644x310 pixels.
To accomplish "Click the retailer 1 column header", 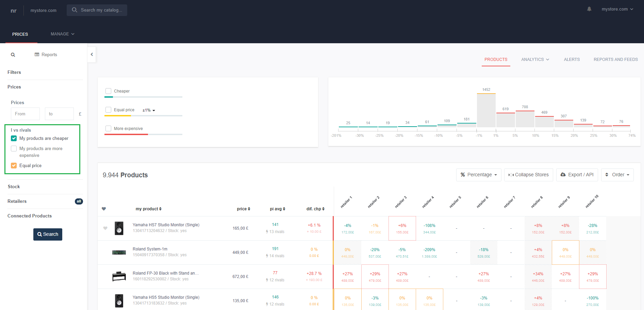I will click(x=346, y=202).
